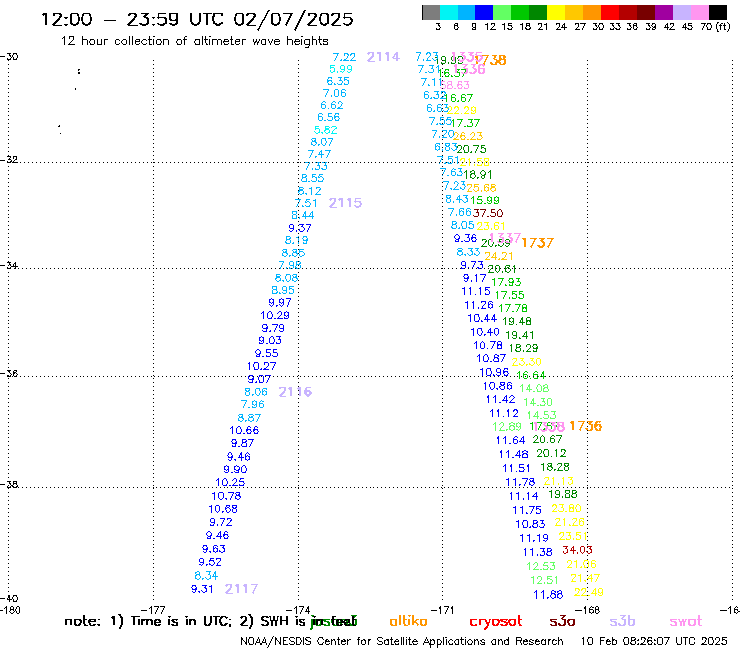740x650 pixels.
Task: Click the pass time label '2115'
Action: (x=345, y=203)
